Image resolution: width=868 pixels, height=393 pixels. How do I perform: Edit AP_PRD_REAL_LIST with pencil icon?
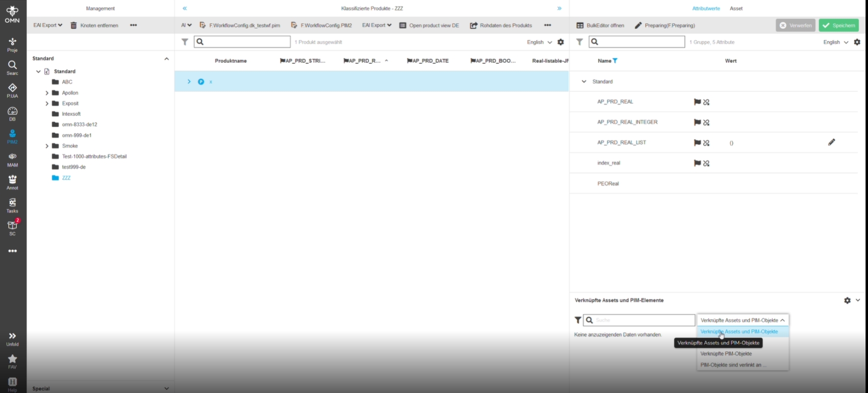click(x=832, y=142)
